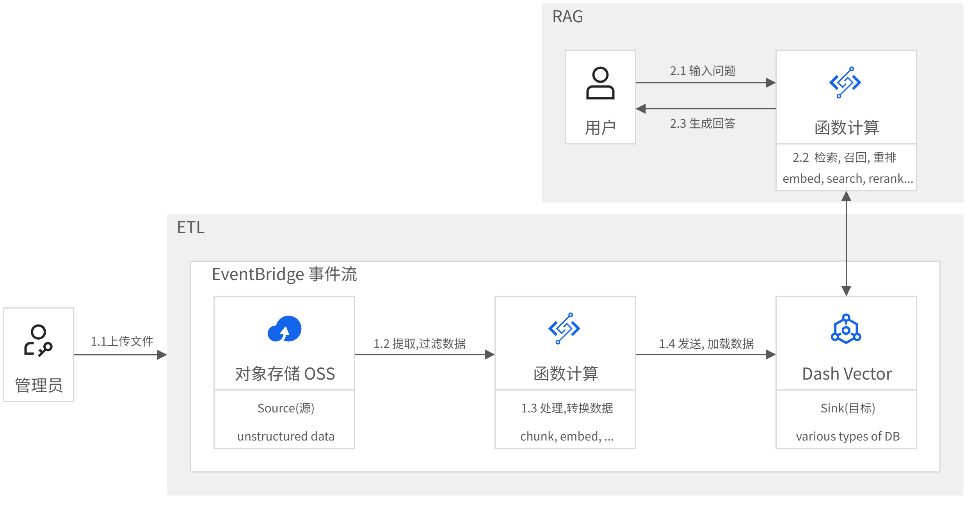Click the function compute icon in the RAG section
Screen dimensions: 980x512
[x=845, y=82]
